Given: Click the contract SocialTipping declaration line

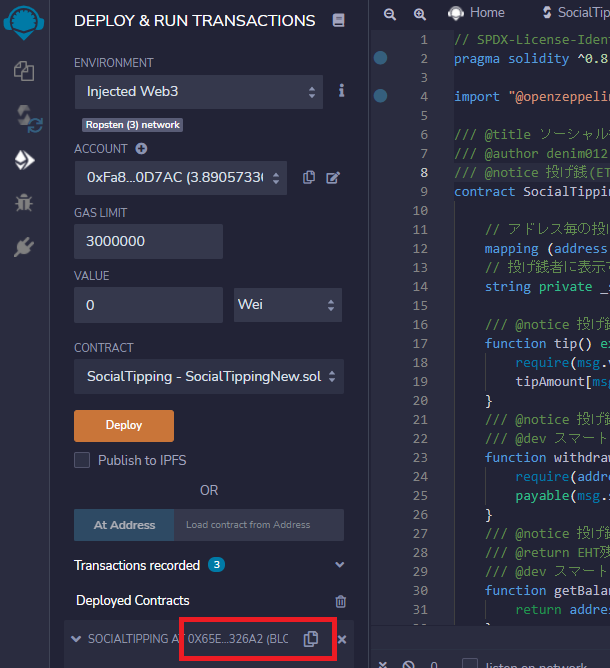Looking at the screenshot, I should (532, 192).
